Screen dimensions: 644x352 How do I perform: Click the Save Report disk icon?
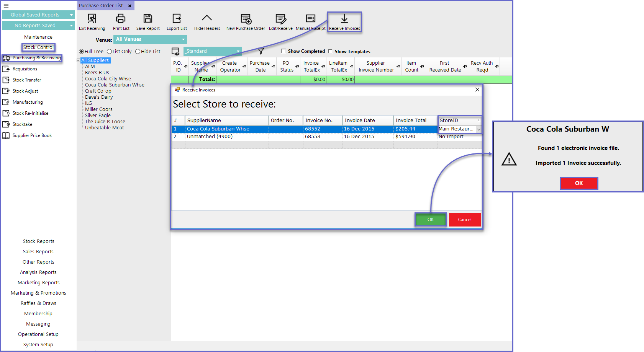[x=148, y=19]
